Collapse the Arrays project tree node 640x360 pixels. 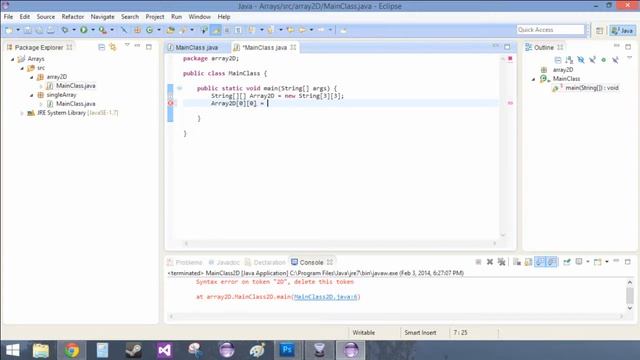click(12, 59)
